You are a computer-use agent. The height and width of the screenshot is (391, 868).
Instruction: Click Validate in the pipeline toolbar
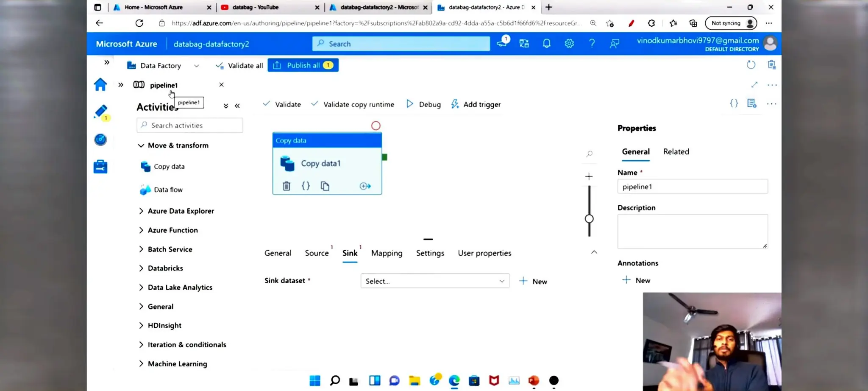pyautogui.click(x=282, y=104)
